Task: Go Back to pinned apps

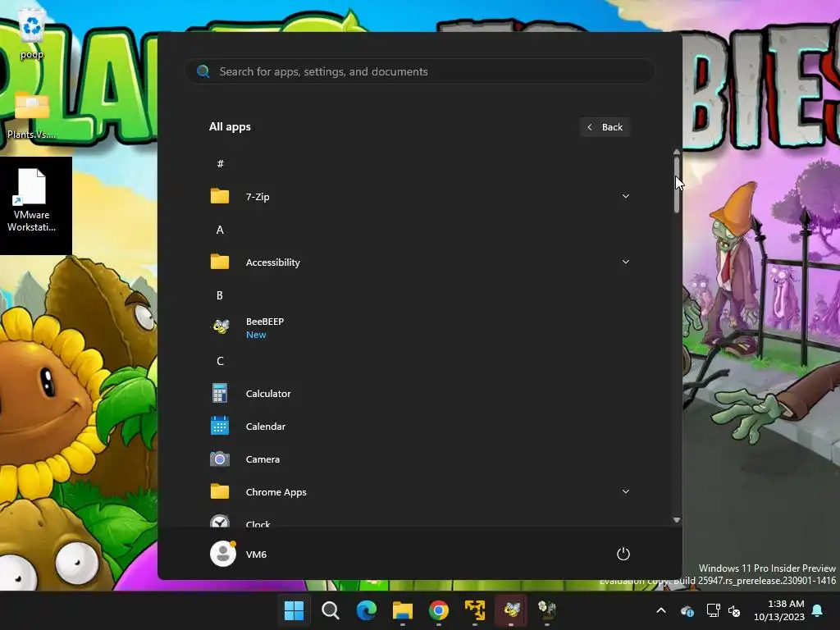Action: (x=605, y=127)
